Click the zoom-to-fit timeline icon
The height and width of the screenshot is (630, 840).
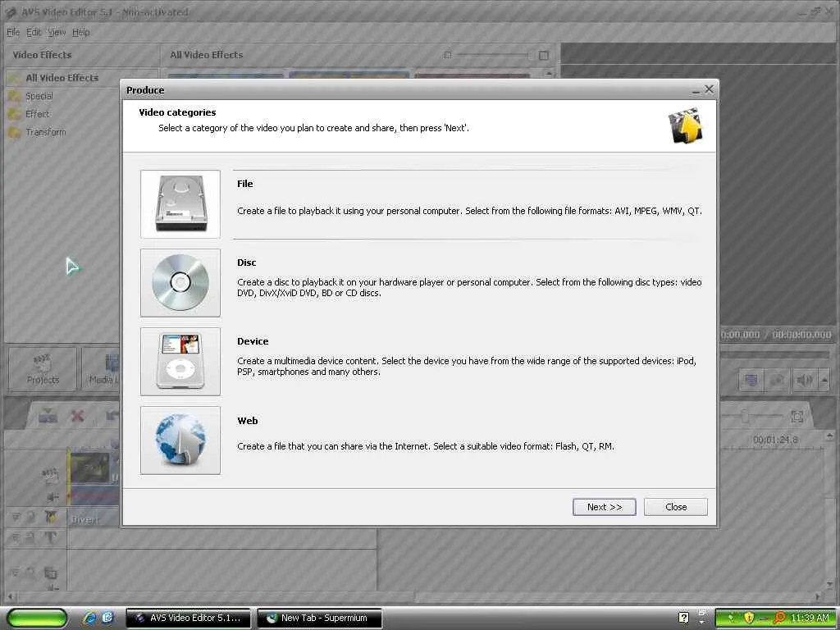pos(797,416)
